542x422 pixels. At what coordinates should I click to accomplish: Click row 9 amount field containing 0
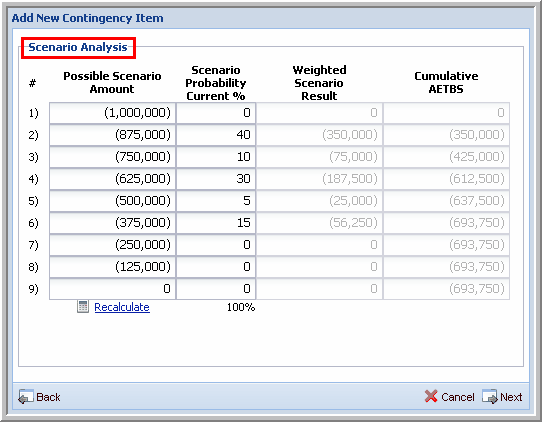(x=113, y=289)
